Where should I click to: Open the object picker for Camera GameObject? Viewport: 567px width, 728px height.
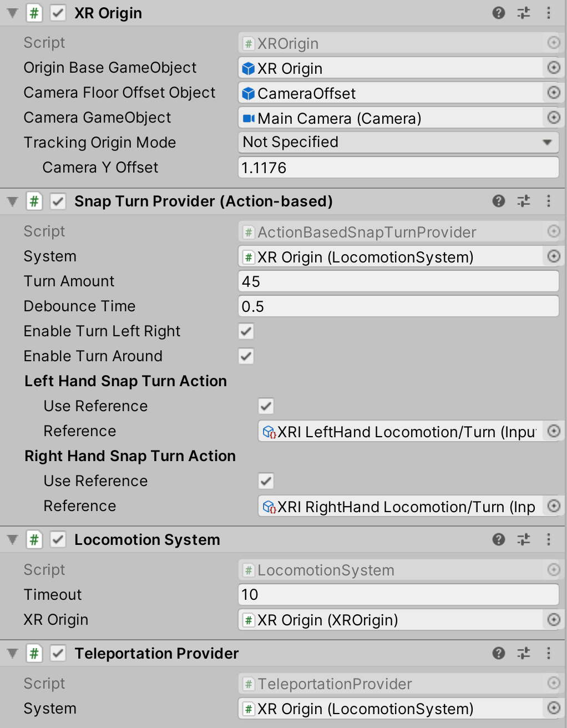pyautogui.click(x=554, y=118)
